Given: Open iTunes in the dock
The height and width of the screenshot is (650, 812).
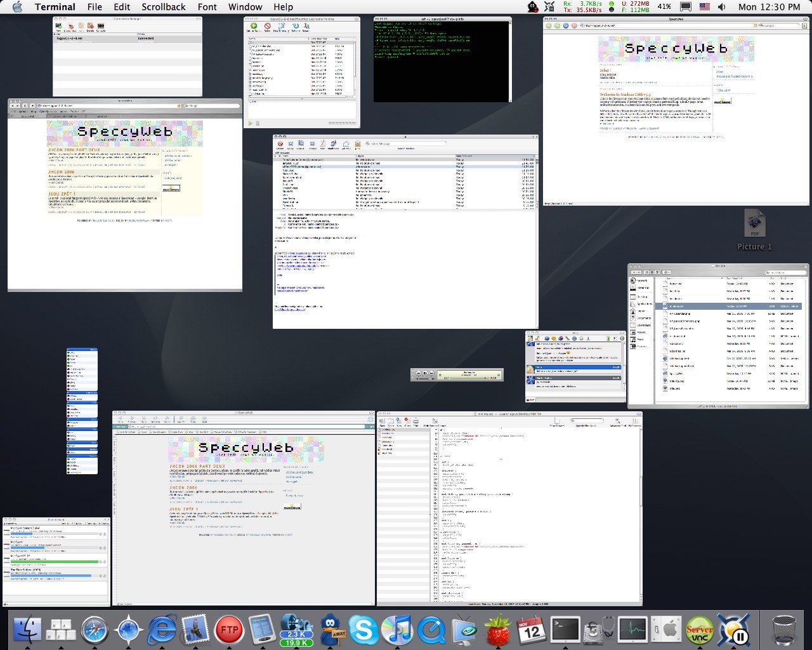Looking at the screenshot, I should tap(398, 630).
